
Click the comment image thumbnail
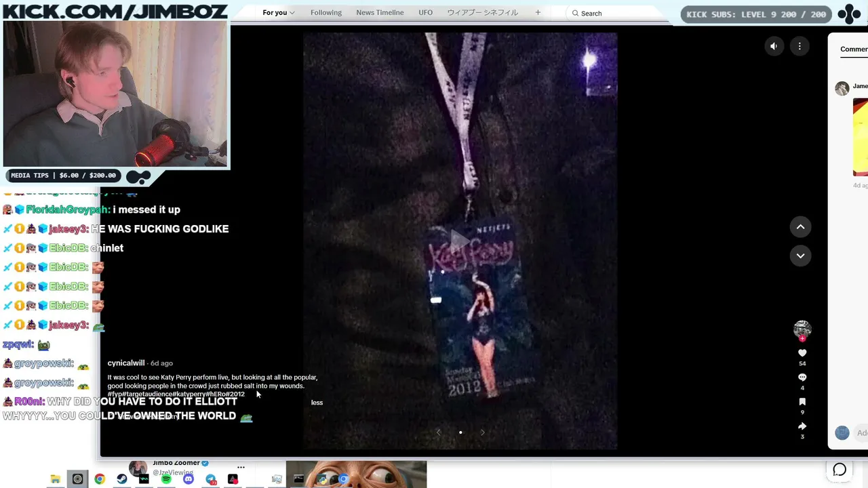tap(861, 137)
